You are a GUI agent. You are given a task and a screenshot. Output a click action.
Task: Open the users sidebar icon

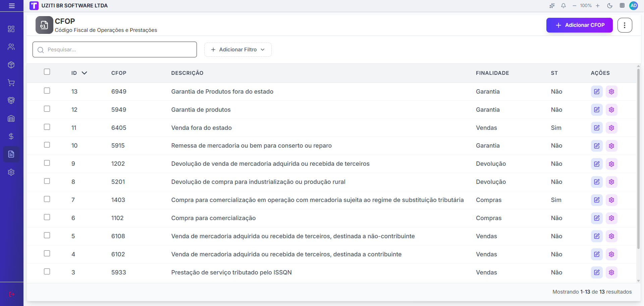(11, 47)
